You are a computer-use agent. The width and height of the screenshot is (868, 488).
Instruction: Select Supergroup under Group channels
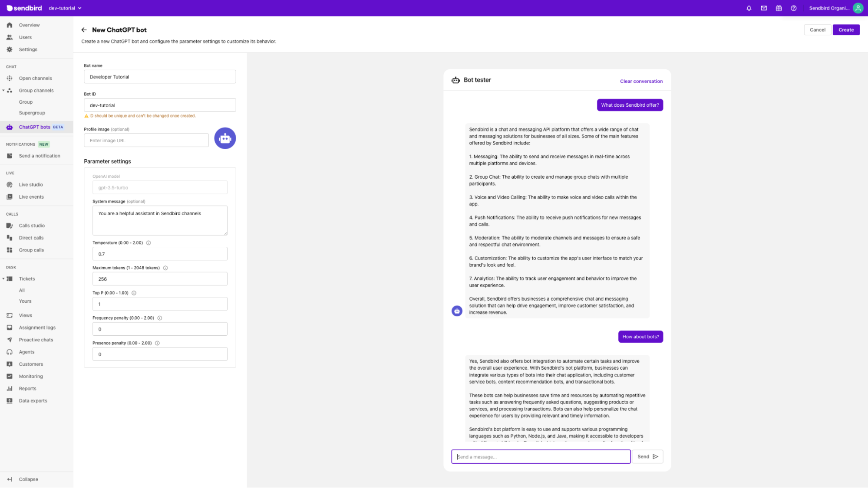click(32, 113)
